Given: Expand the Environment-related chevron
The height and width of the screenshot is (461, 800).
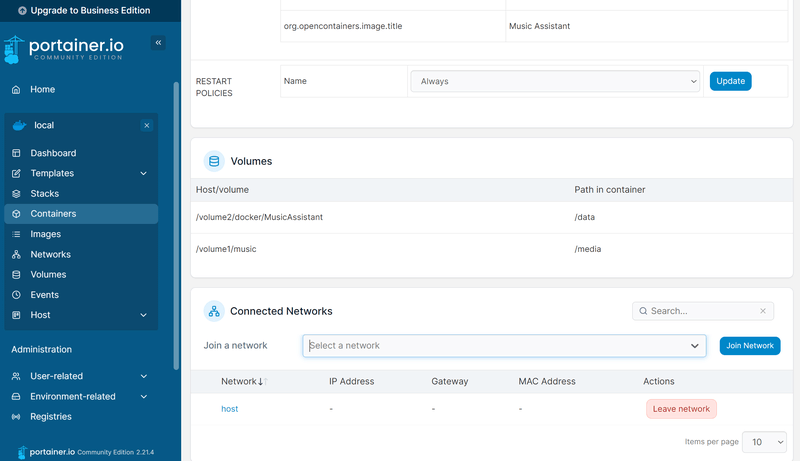Looking at the screenshot, I should 143,396.
